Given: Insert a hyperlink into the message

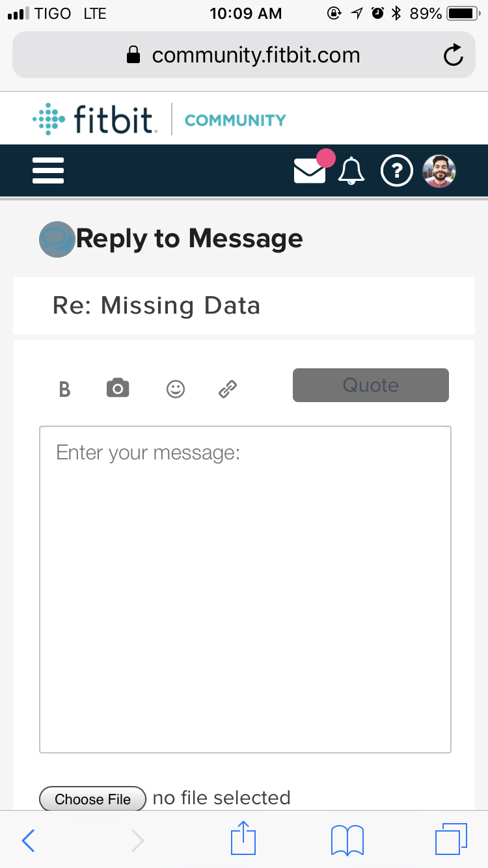Looking at the screenshot, I should 227,388.
